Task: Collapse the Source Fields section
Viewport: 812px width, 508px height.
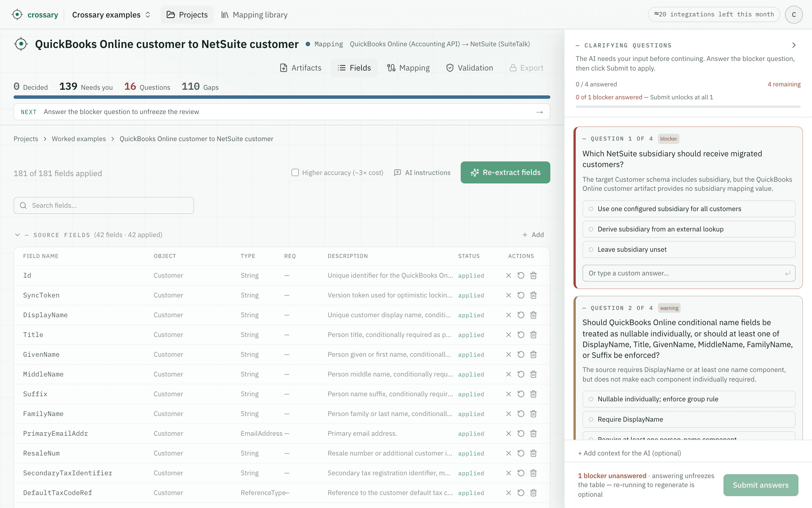Action: 17,235
